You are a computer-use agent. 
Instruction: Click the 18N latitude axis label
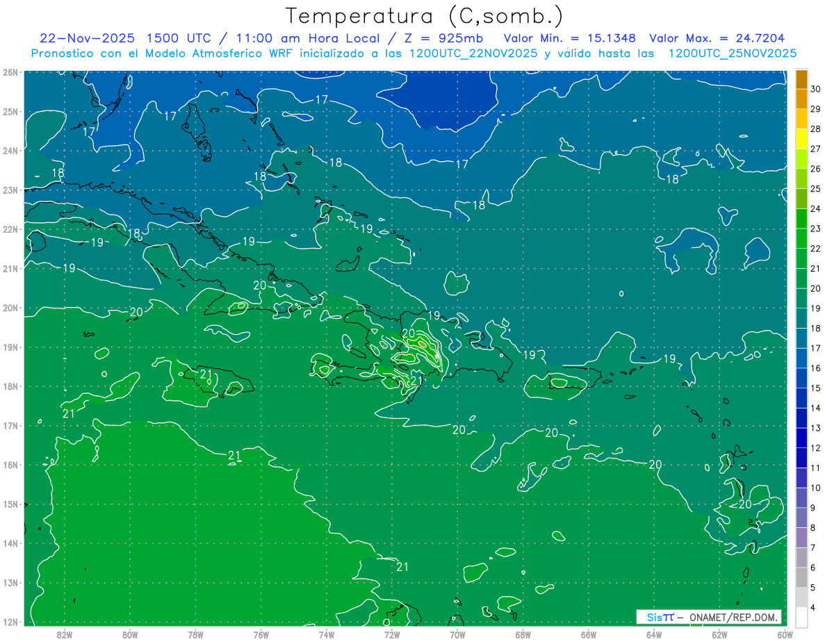coord(10,386)
